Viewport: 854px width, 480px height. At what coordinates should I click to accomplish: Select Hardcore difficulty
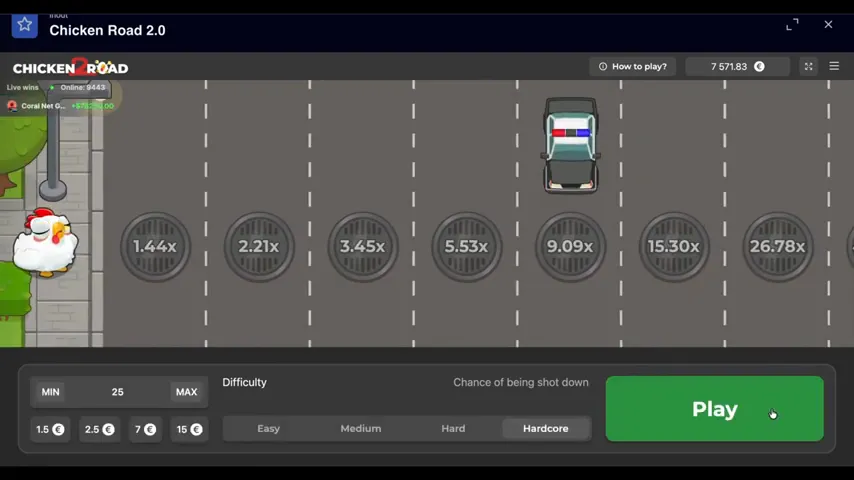(546, 429)
